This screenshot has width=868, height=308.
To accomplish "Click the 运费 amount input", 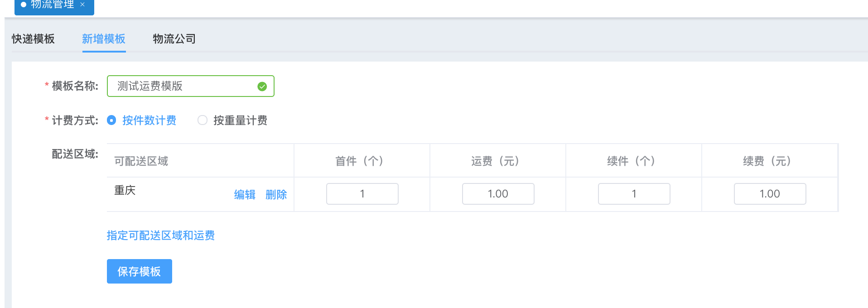I will pos(498,194).
